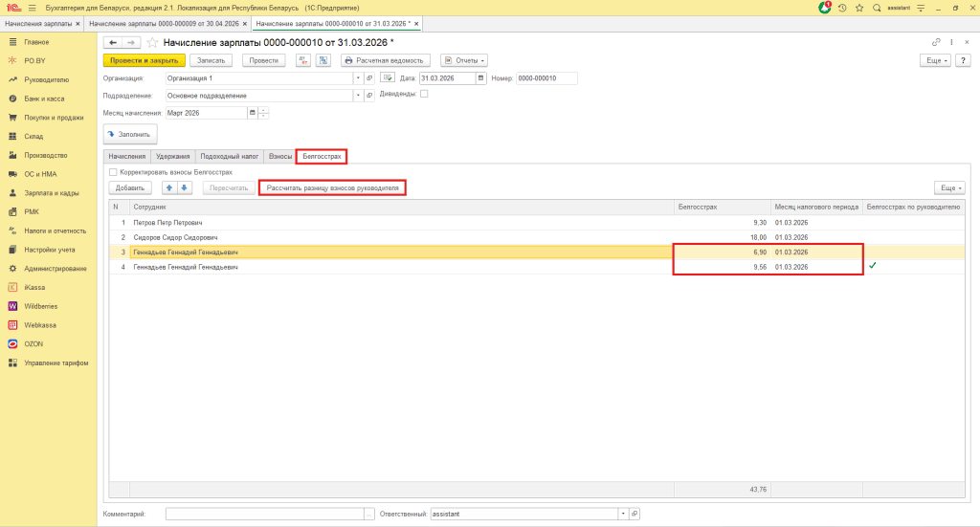
Task: Open the Отчеты dropdown menu
Action: 464,60
